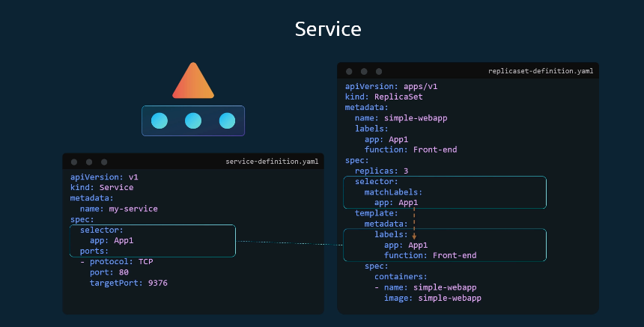Viewport: 644px width, 327px height.
Task: Select the highlighted selector box in service definition
Action: point(153,241)
